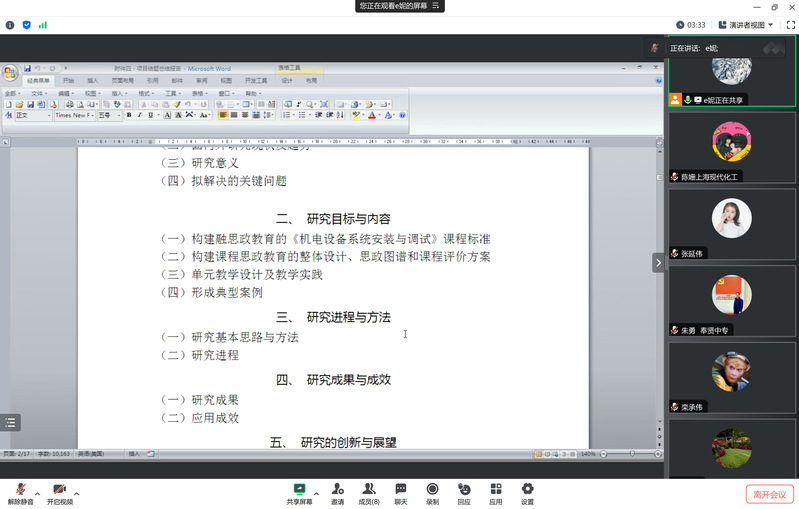Switch to the 页面布局 ribbon tab
This screenshot has height=509, width=799.
pyautogui.click(x=123, y=80)
